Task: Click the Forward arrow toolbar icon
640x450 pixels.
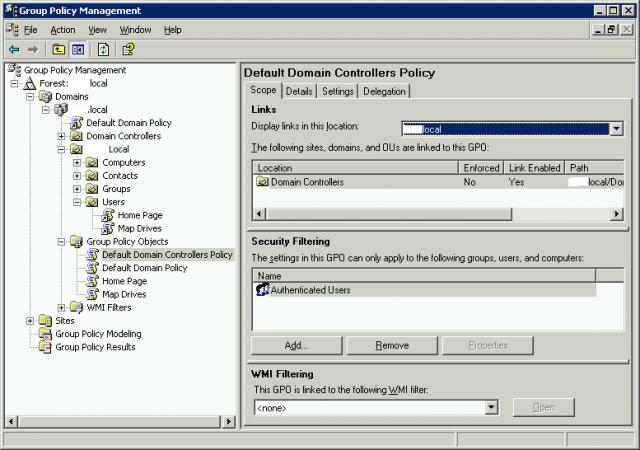Action: [x=33, y=50]
